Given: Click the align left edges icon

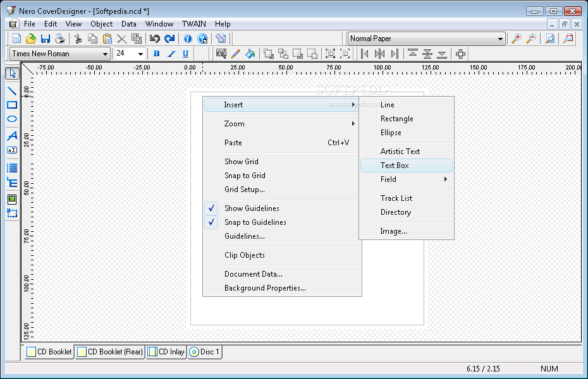Looking at the screenshot, I should (365, 54).
